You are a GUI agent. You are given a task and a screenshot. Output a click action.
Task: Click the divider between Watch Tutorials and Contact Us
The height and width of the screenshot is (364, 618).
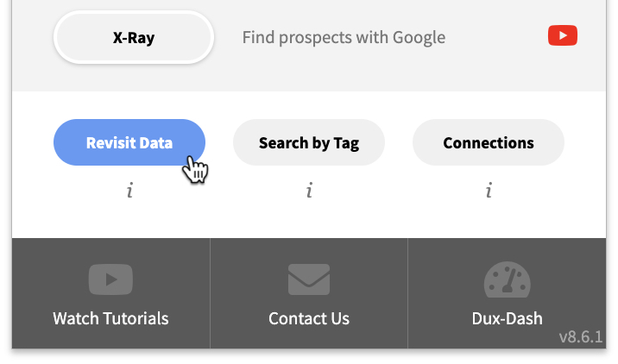pyautogui.click(x=210, y=293)
